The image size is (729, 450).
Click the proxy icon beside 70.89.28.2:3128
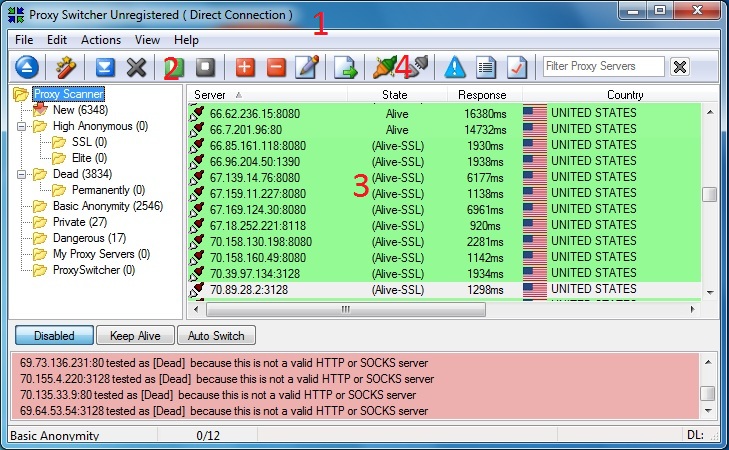(197, 290)
